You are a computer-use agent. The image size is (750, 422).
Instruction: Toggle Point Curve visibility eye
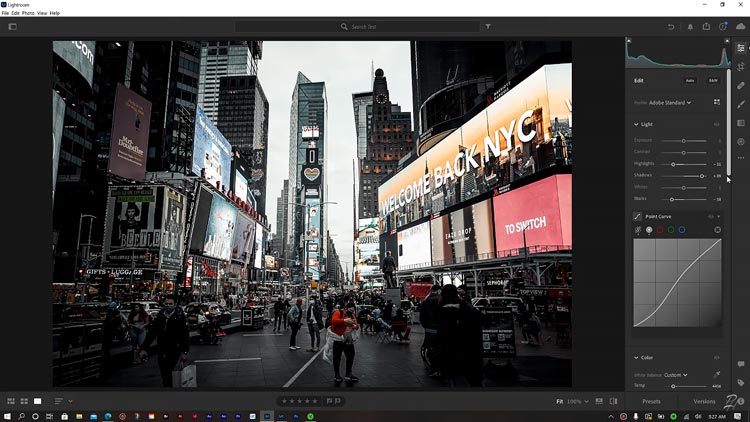pos(710,217)
